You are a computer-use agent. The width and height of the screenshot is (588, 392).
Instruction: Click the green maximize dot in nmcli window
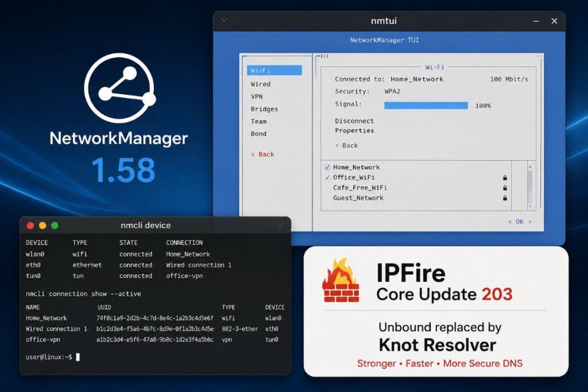[x=55, y=225]
